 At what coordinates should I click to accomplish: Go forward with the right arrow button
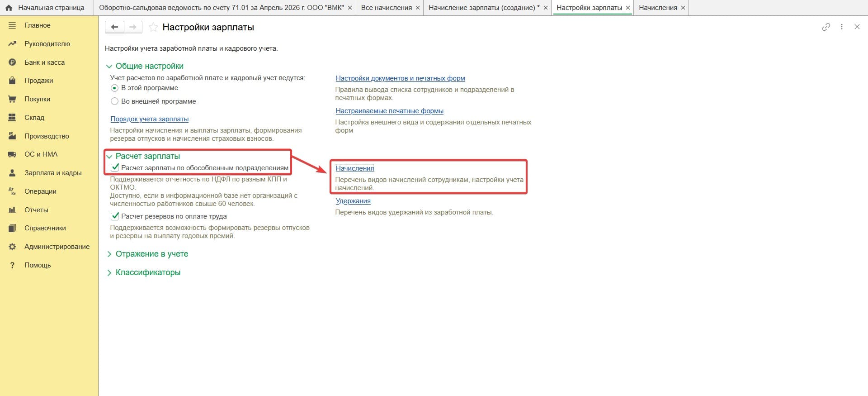coord(133,27)
